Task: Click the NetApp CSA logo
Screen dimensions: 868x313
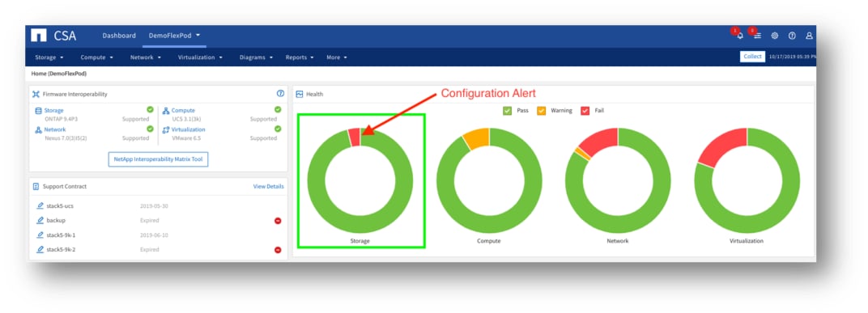Action: (53, 36)
